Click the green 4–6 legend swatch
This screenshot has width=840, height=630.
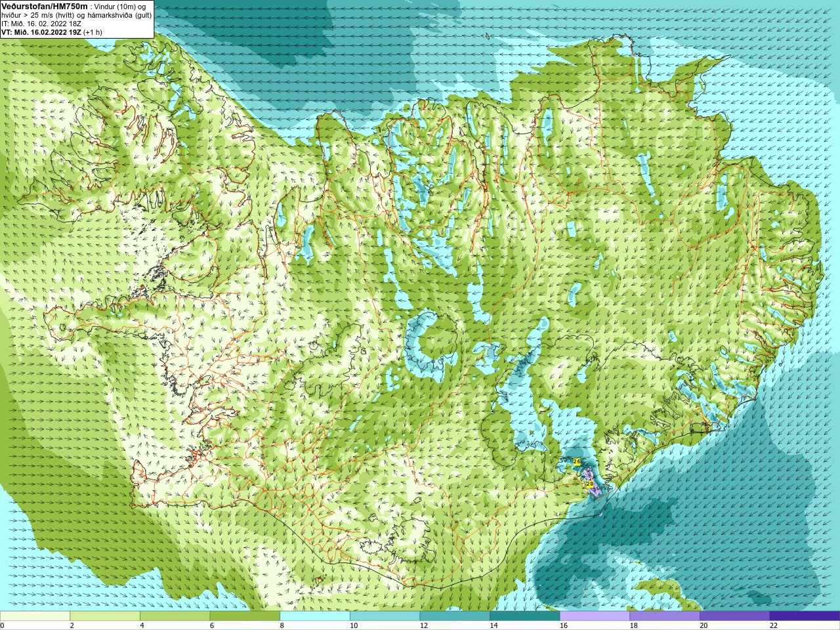tap(175, 616)
